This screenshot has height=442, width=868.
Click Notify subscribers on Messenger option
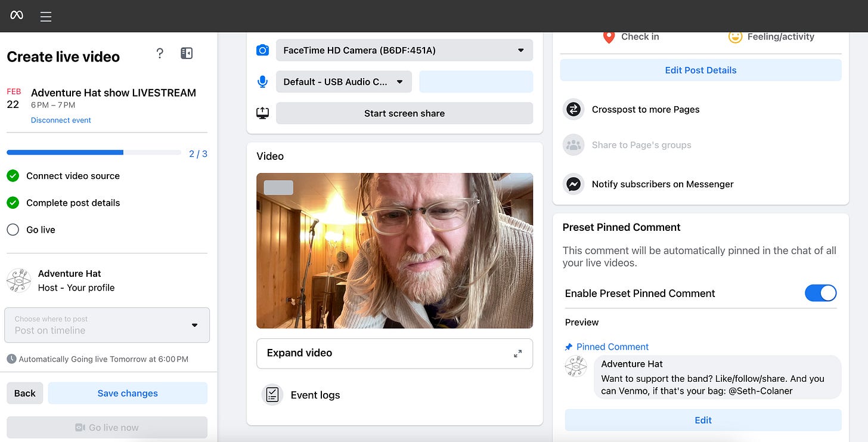[662, 184]
